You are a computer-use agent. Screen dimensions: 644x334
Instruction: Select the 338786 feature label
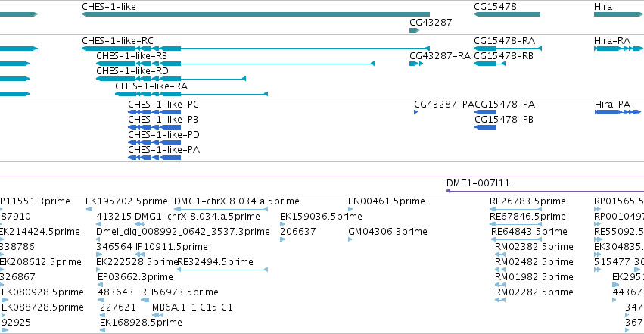click(17, 247)
